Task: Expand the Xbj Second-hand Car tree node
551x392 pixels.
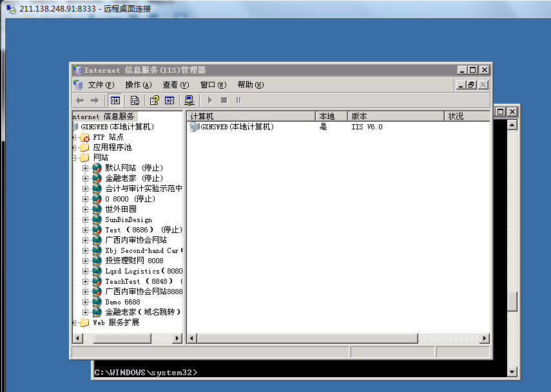Action: [x=85, y=250]
